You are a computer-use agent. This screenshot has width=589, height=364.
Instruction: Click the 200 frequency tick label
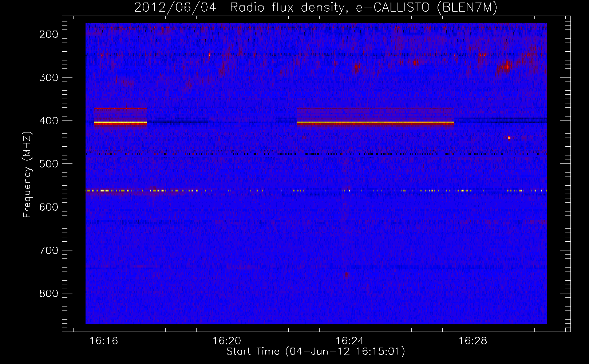tap(48, 34)
